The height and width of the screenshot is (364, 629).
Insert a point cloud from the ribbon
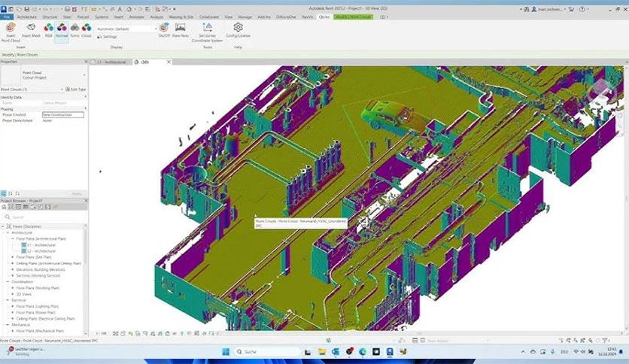[x=11, y=32]
